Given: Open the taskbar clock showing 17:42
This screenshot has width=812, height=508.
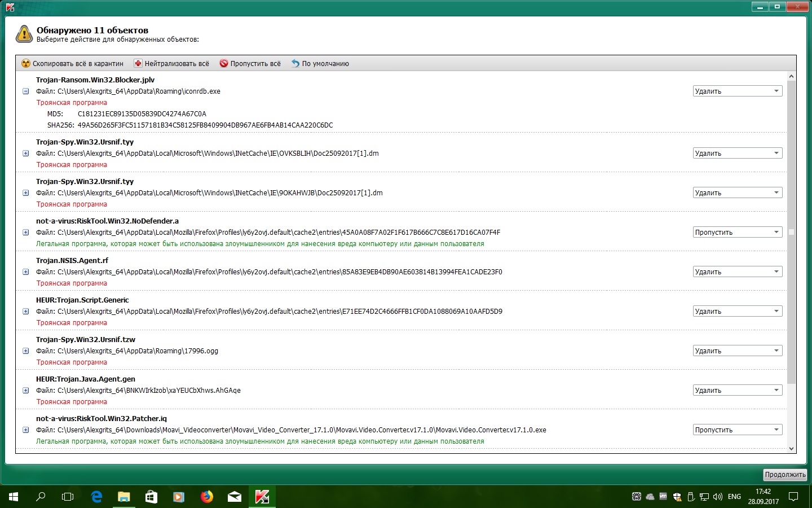Looking at the screenshot, I should (x=764, y=497).
